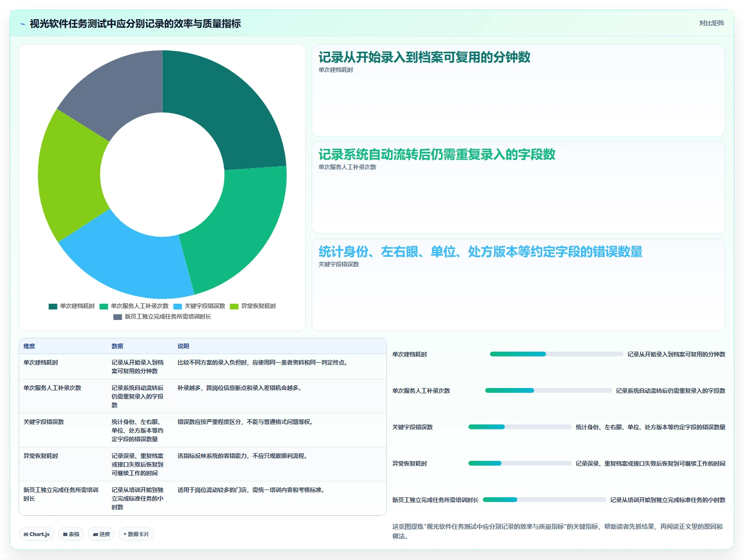Image resolution: width=744 pixels, height=560 pixels.
Task: Click the 进度 tag button
Action: (101, 534)
